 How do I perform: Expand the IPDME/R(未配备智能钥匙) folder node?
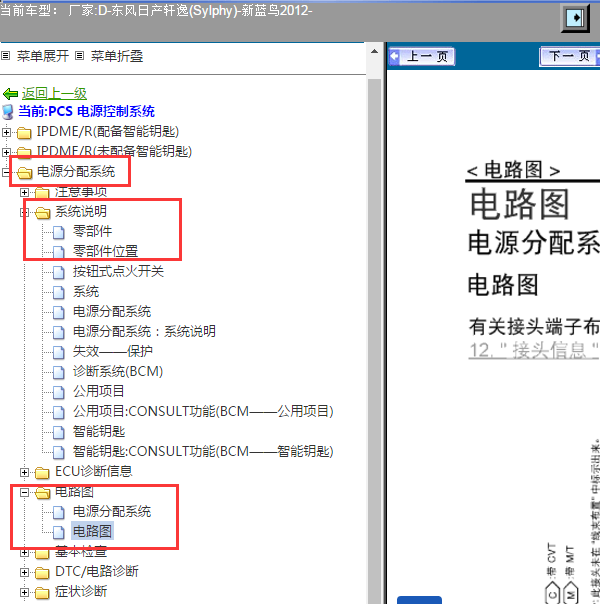[x=6, y=152]
